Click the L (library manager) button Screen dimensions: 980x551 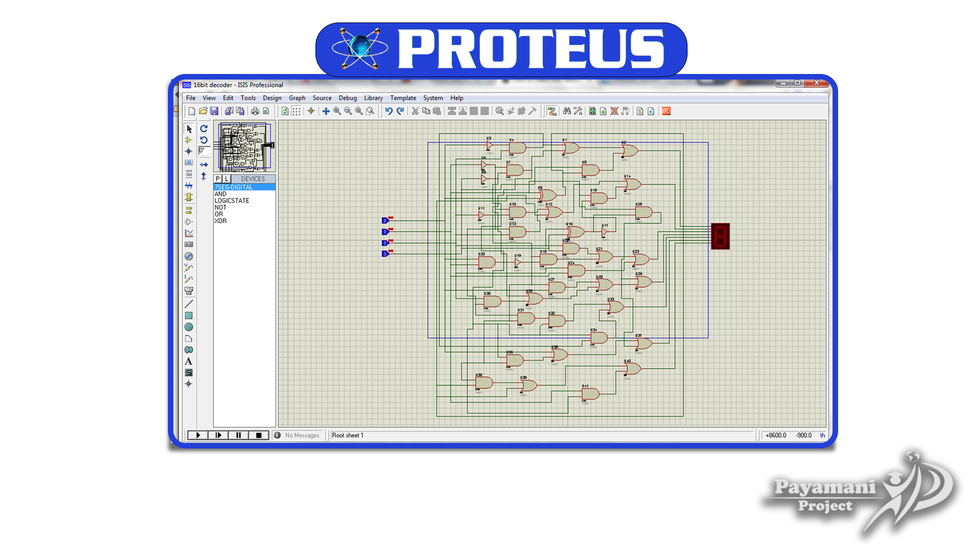click(227, 179)
